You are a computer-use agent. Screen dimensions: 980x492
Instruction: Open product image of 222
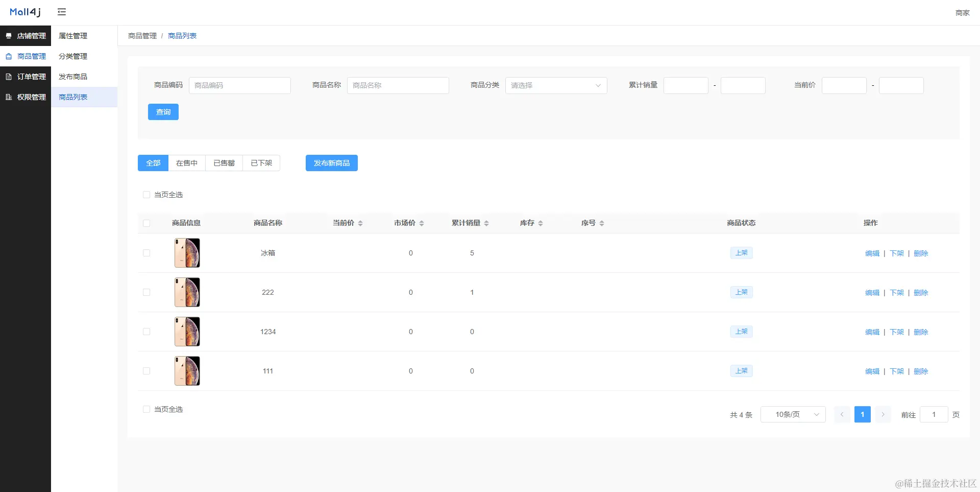click(187, 292)
